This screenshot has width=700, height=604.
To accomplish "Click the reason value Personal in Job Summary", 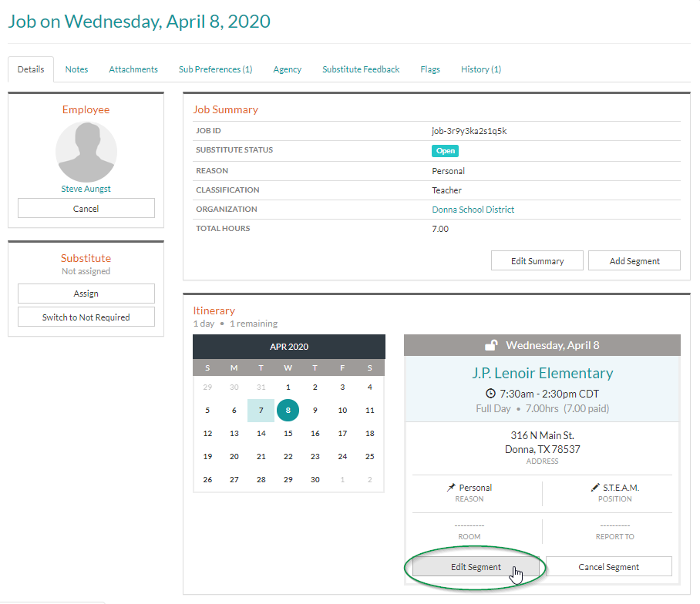I will point(448,171).
